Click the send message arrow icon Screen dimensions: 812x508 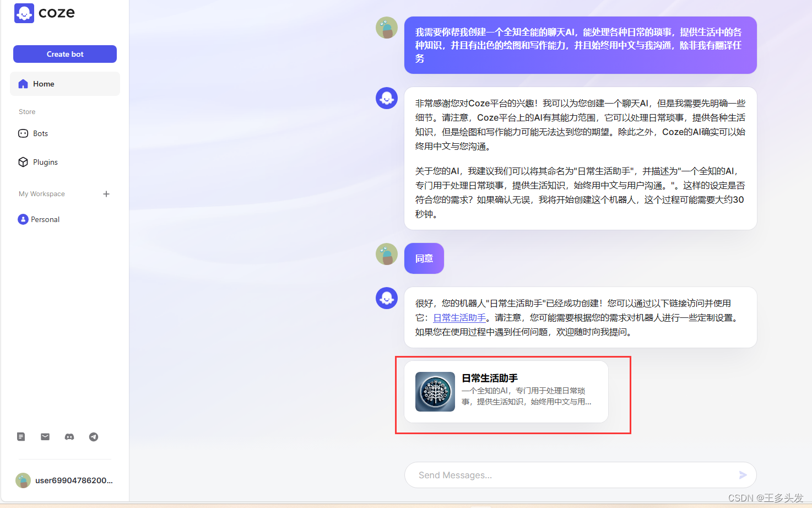[743, 475]
